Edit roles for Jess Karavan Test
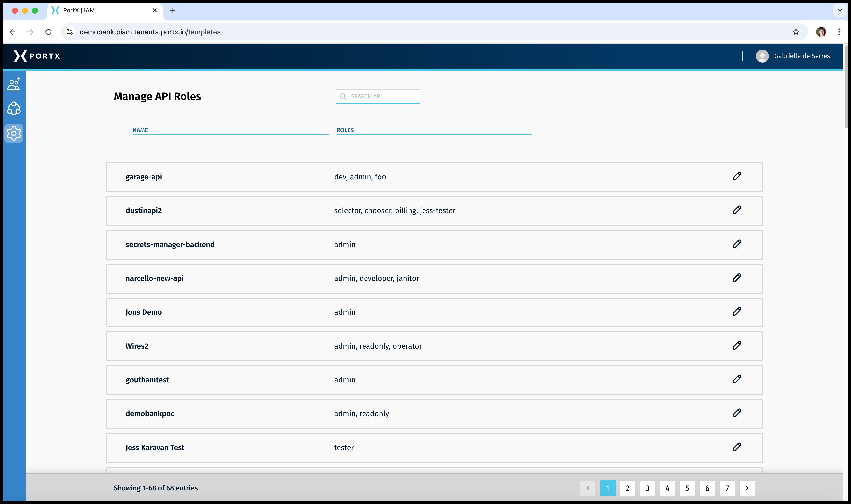Image resolution: width=851 pixels, height=504 pixels. pos(737,447)
